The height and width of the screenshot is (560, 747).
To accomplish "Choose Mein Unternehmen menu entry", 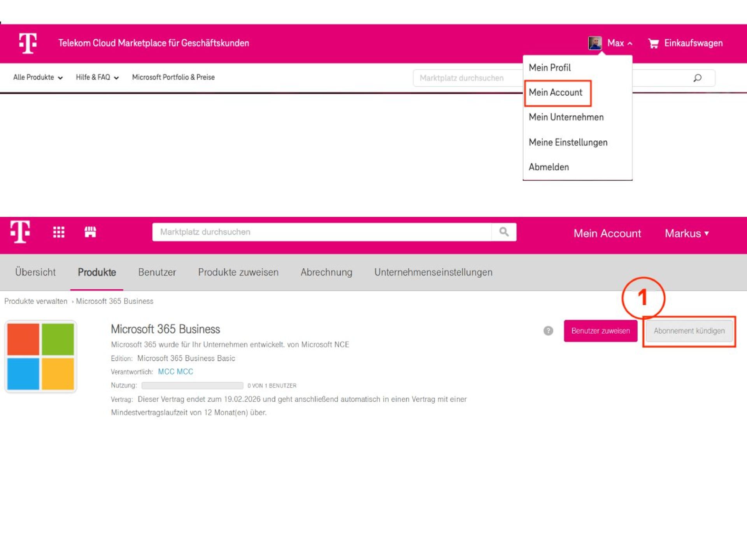I will [566, 117].
